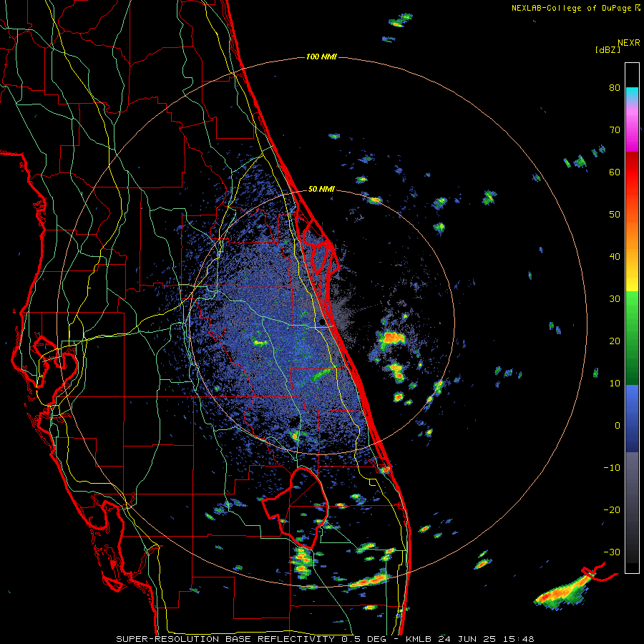The width and height of the screenshot is (644, 644).
Task: Click the [dBZ] units label
Action: (608, 49)
